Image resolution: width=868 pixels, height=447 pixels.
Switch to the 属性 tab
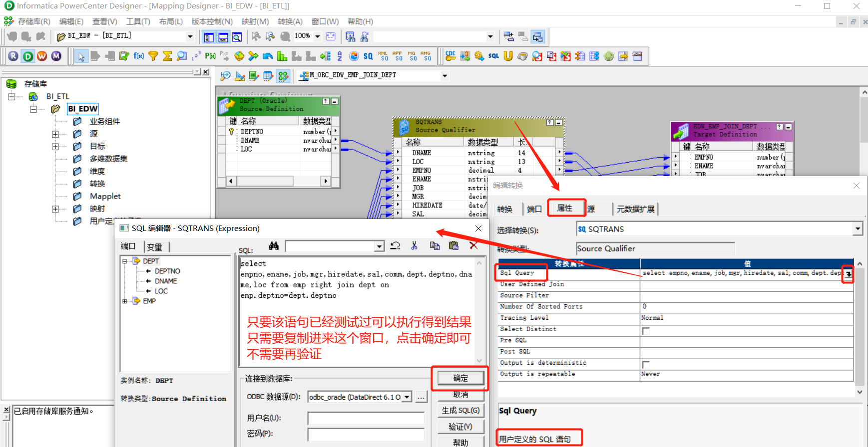pos(566,208)
